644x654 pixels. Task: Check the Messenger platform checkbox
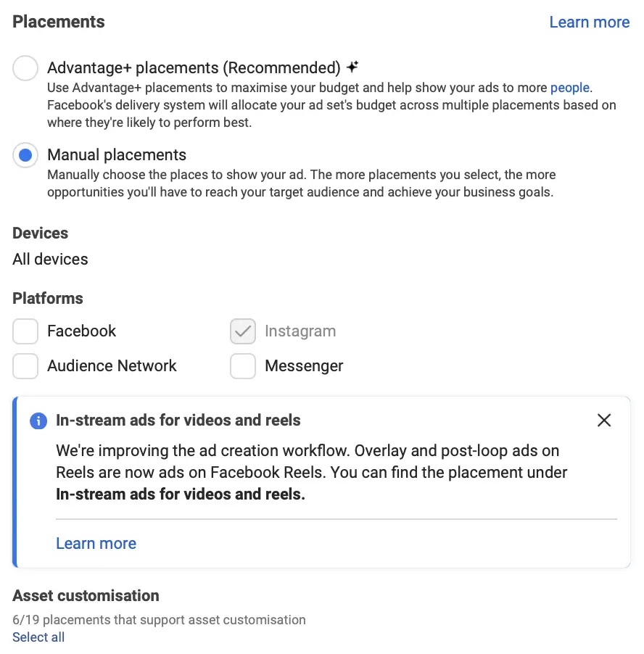click(x=242, y=365)
